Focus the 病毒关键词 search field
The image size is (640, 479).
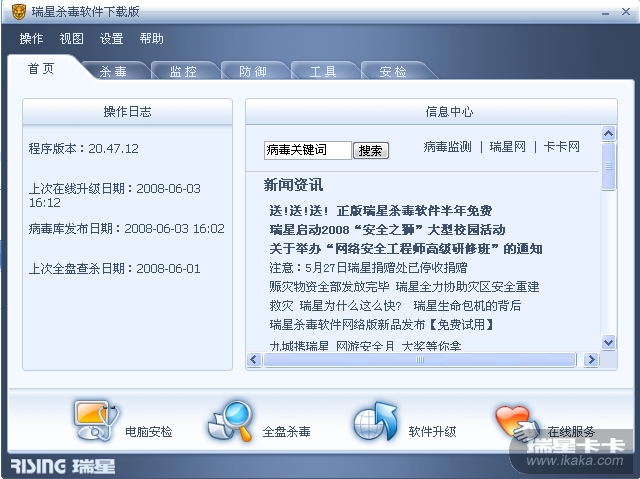(x=308, y=150)
